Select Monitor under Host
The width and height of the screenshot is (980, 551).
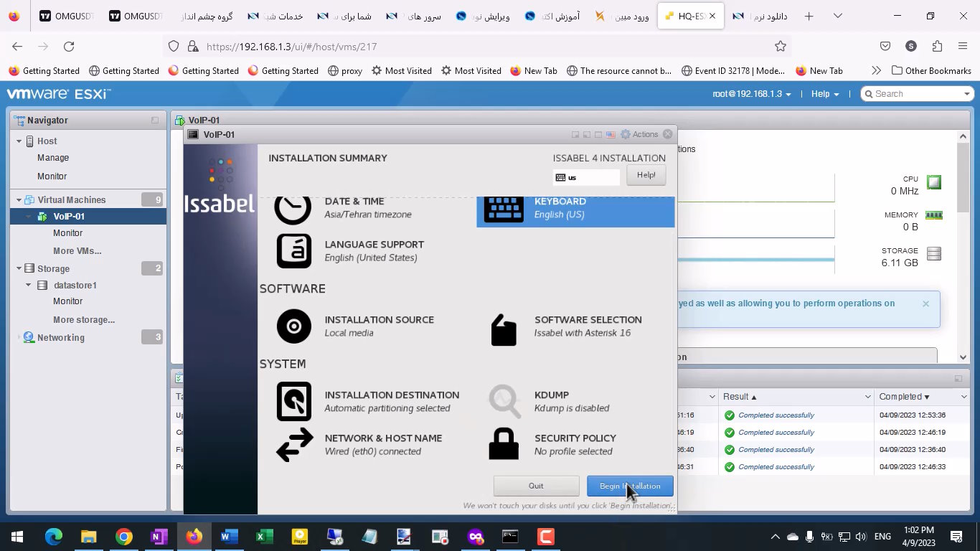point(52,176)
